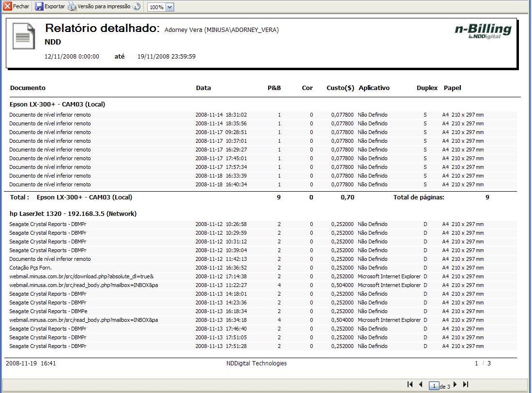Click the Duplex column header
The height and width of the screenshot is (393, 532).
point(427,88)
